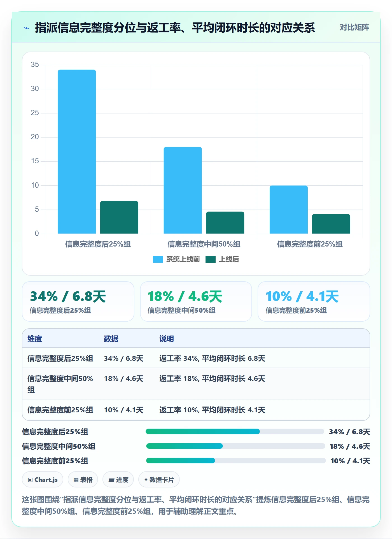Click the 进度 chip
Screen dimensions: 392x539
point(118,480)
